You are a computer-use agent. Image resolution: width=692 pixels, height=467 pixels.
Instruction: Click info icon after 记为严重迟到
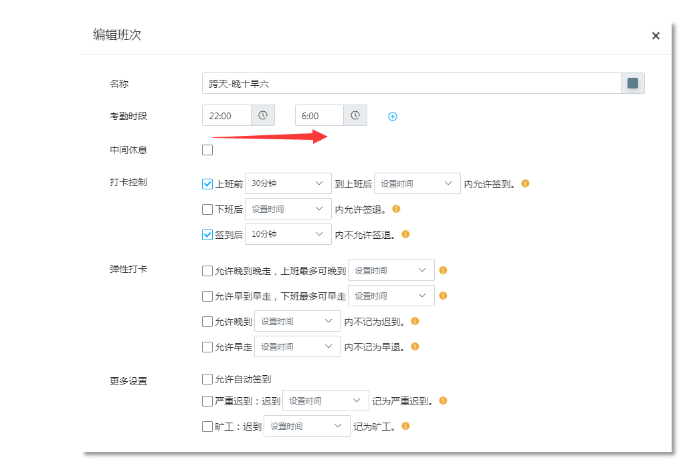[x=443, y=401]
